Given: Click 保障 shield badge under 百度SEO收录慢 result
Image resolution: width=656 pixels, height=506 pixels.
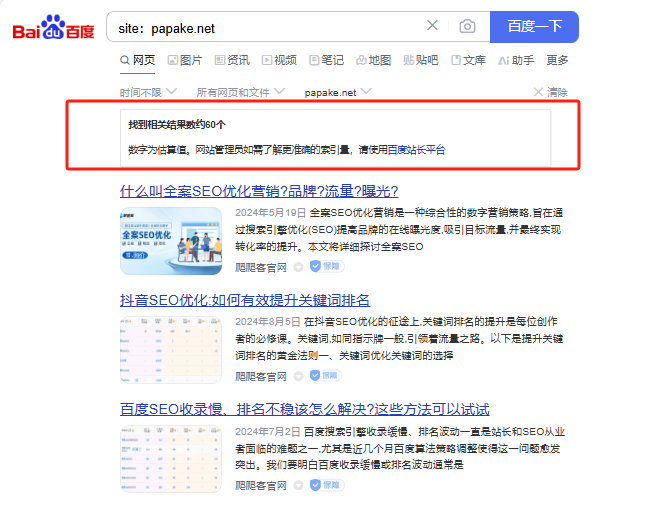Looking at the screenshot, I should pyautogui.click(x=327, y=485).
